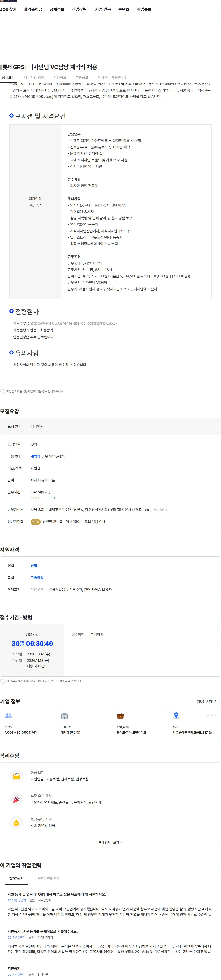Select the 상세요강 tab

tap(8, 78)
